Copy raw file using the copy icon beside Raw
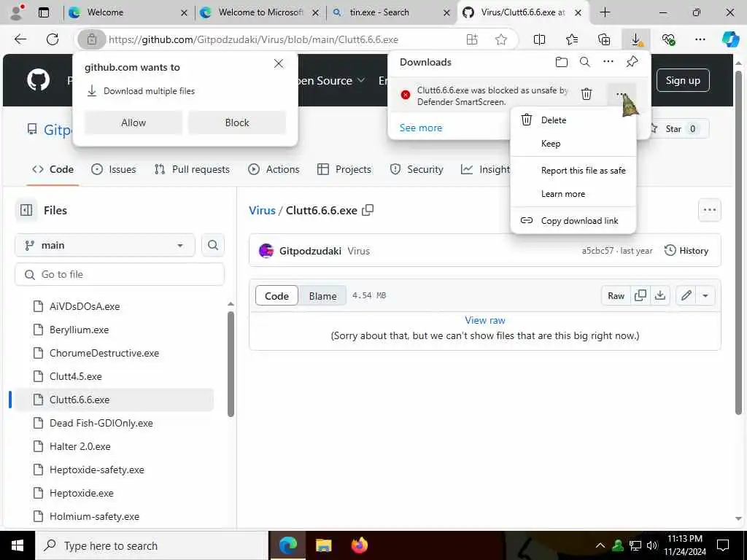 [x=640, y=296]
